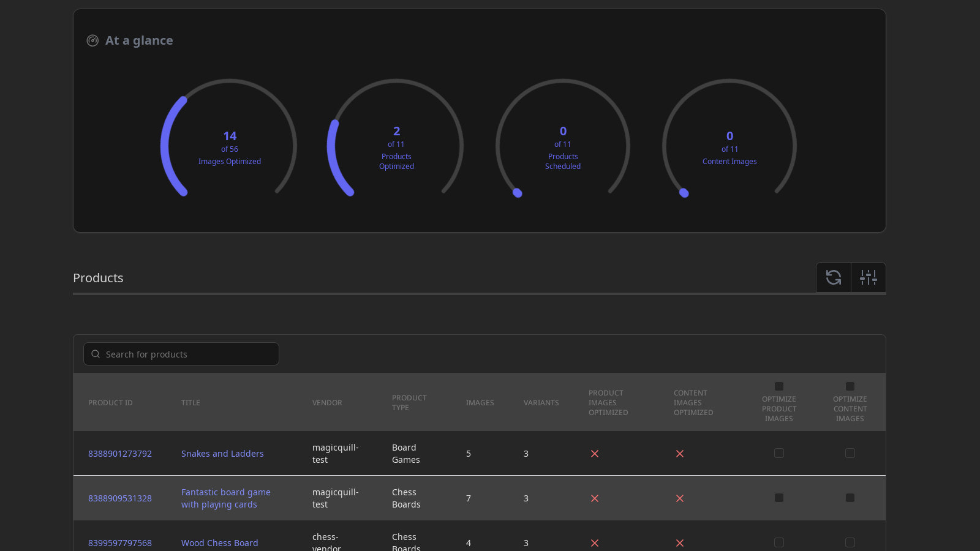The image size is (980, 551).
Task: Click Fantastic board game product images red X
Action: coord(594,498)
